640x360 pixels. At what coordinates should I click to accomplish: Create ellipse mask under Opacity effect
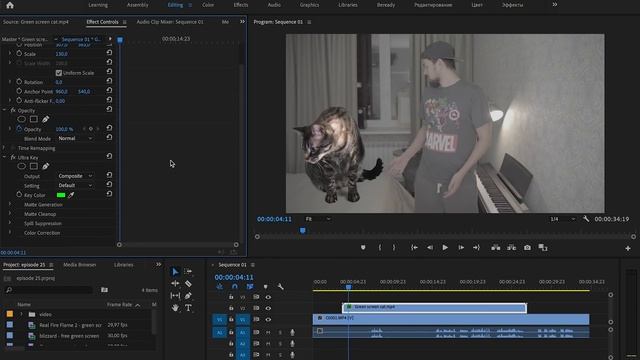point(22,119)
